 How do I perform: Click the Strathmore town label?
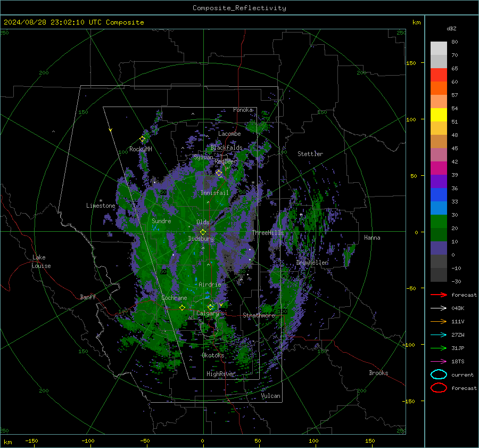(x=259, y=315)
